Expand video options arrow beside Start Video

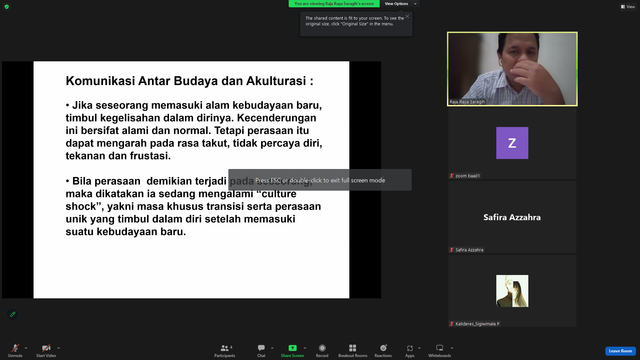[59, 348]
